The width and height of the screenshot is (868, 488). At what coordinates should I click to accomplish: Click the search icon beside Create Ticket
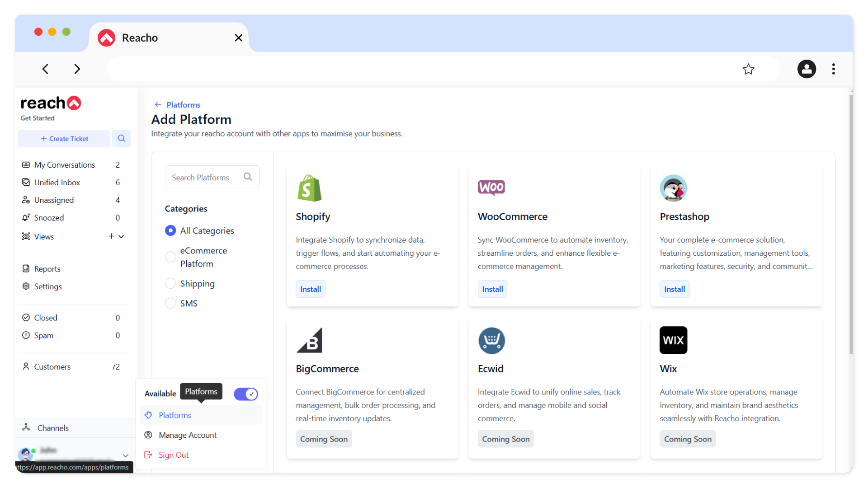click(x=121, y=138)
